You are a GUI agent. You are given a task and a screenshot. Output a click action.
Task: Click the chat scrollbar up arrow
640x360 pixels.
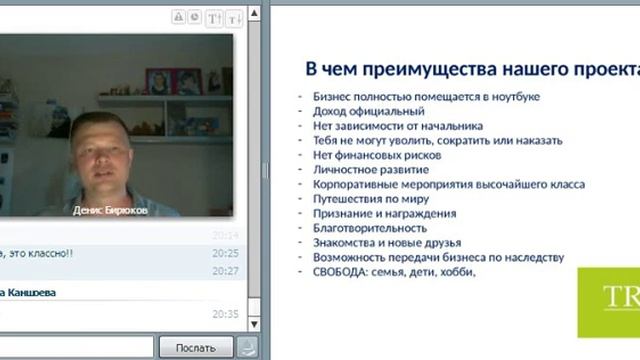click(254, 13)
